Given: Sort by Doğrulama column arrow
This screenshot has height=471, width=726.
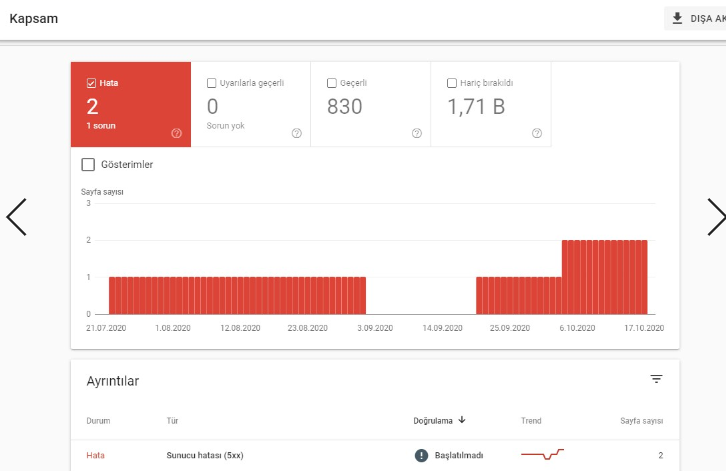Looking at the screenshot, I should pos(462,420).
